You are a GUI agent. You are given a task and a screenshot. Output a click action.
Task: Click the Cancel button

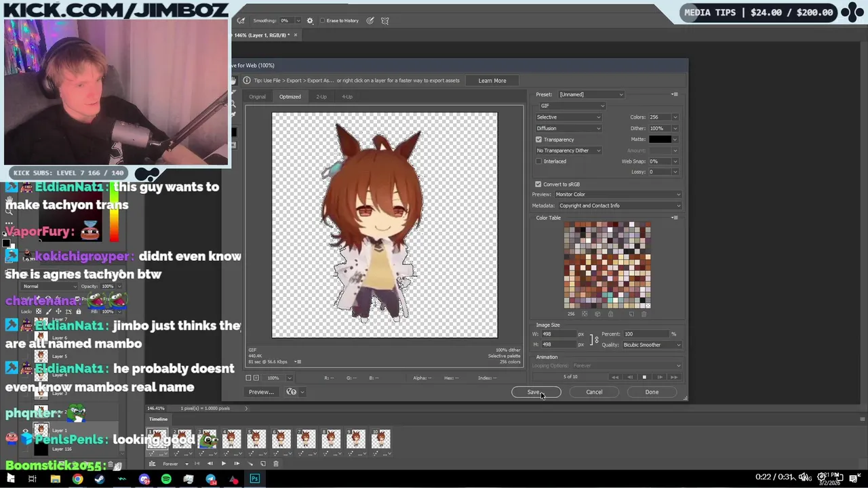pyautogui.click(x=594, y=392)
